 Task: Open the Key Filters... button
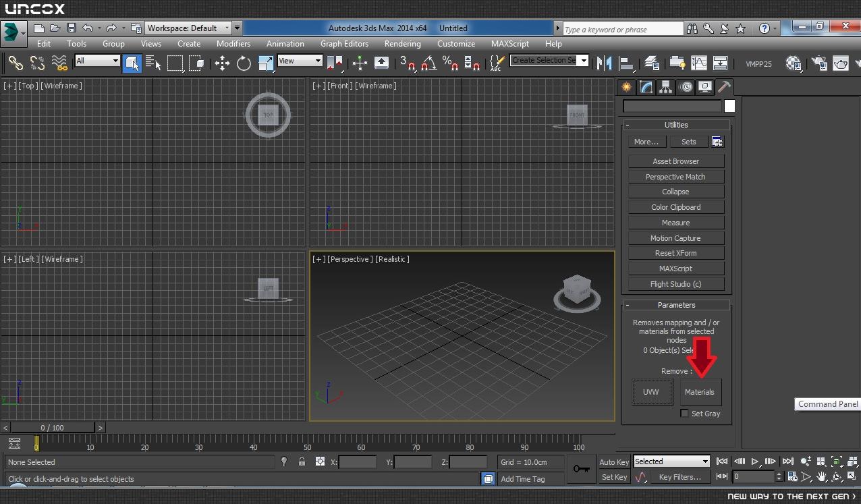[680, 477]
